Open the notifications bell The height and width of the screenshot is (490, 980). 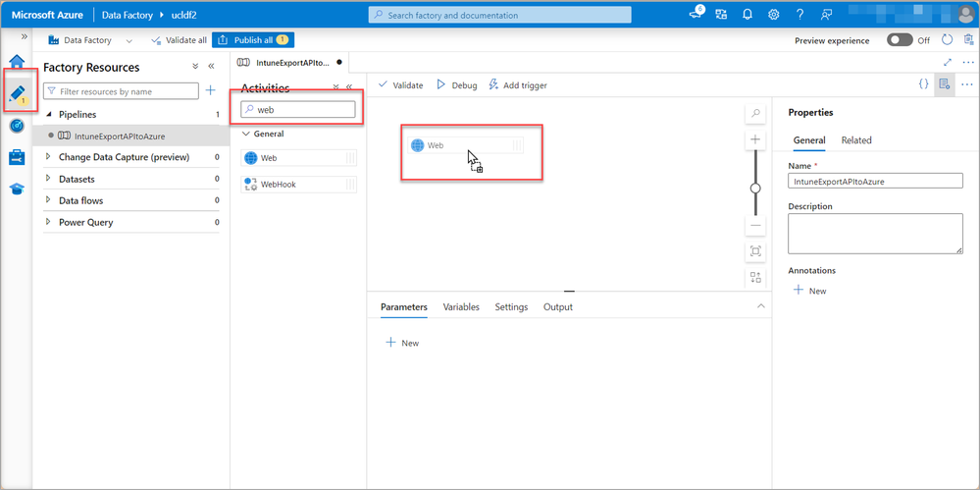point(748,15)
